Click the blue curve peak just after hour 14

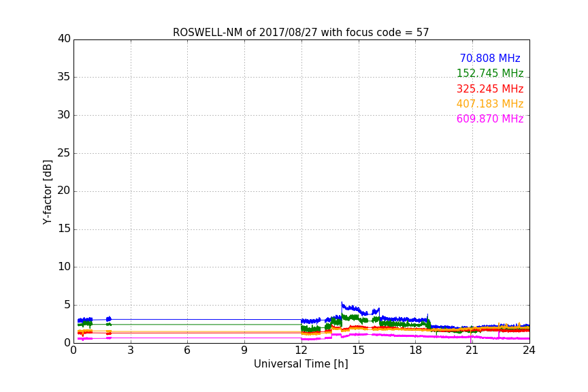pos(342,302)
